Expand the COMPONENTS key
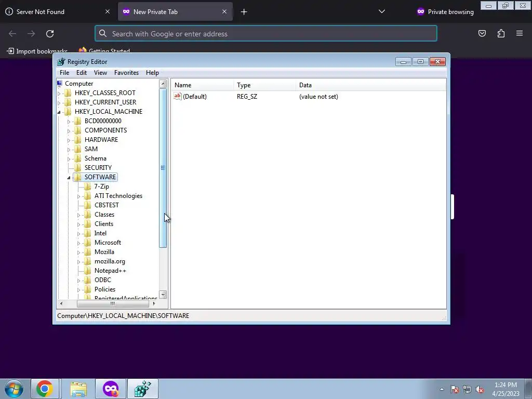This screenshot has height=399, width=532. (69, 130)
